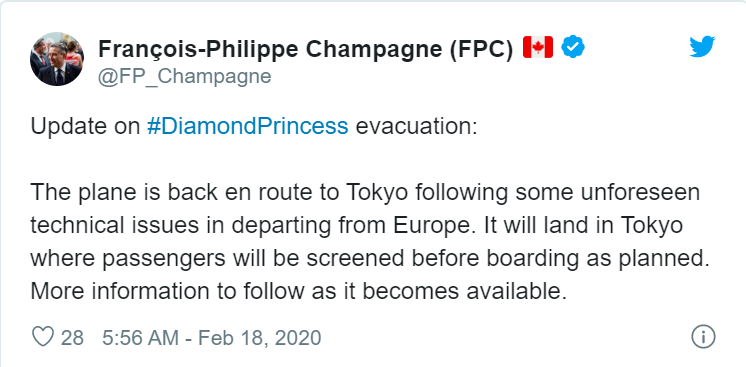Screen dimensions: 746x367
Task: Click the word "evacuation:" in tweet
Action: tap(416, 127)
